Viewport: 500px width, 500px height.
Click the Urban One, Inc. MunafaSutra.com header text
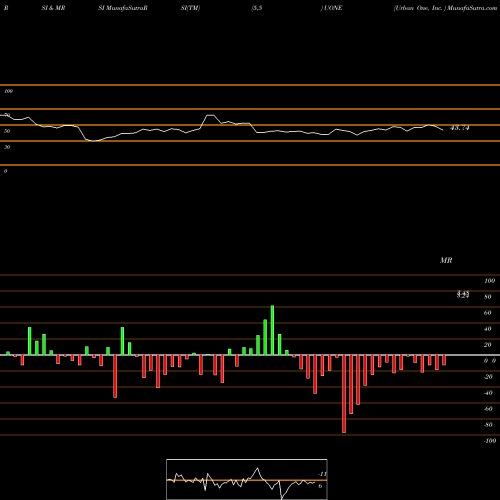pyautogui.click(x=445, y=8)
